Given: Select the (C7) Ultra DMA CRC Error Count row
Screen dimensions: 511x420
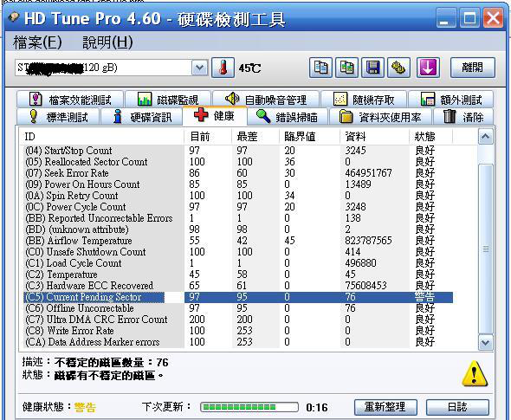Looking at the screenshot, I should pyautogui.click(x=238, y=320).
